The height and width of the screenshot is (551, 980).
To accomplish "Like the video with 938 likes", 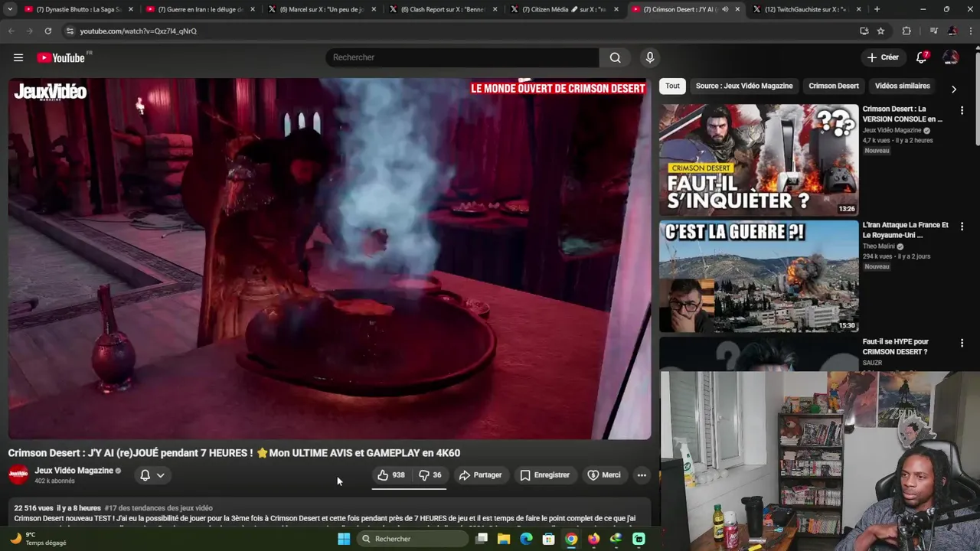I will pyautogui.click(x=391, y=475).
